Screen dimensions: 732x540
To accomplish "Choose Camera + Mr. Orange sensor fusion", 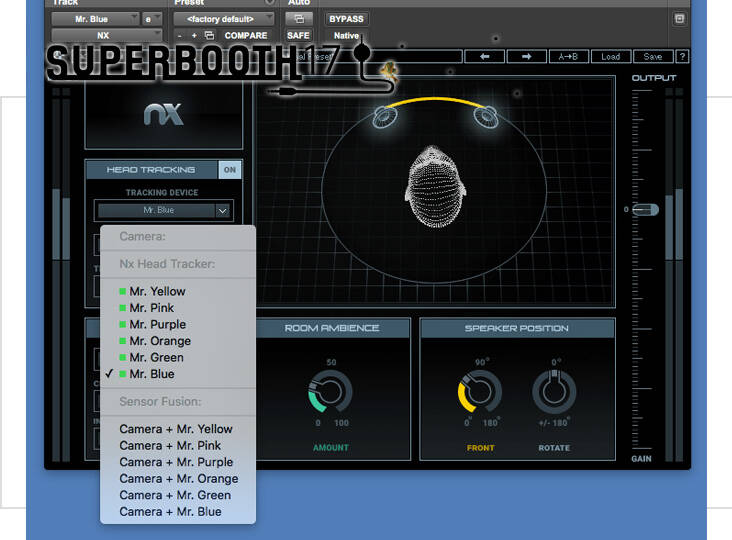I will pos(179,479).
